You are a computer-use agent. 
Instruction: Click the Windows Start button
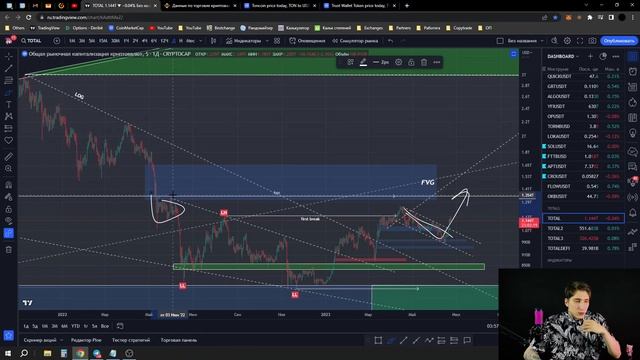click(x=8, y=353)
